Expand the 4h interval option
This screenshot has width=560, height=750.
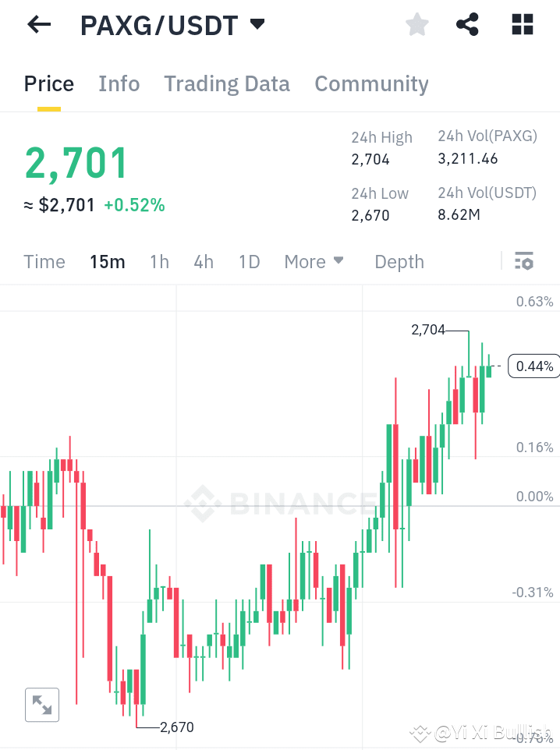pyautogui.click(x=204, y=262)
